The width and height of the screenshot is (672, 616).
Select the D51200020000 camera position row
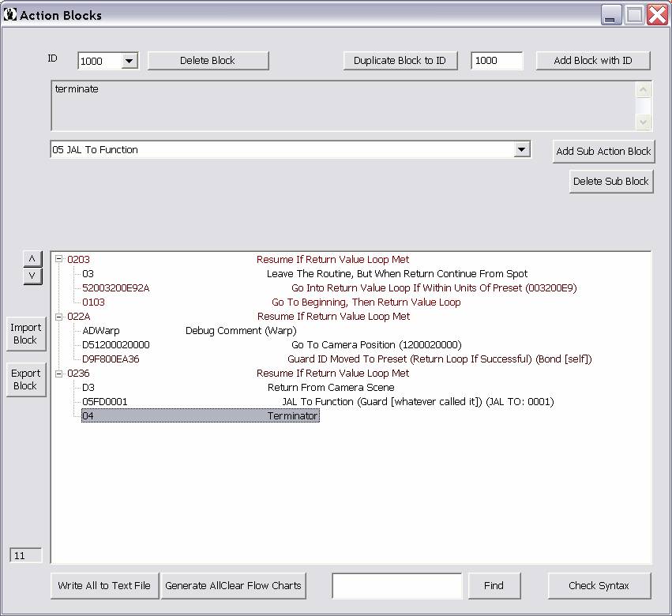(272, 344)
